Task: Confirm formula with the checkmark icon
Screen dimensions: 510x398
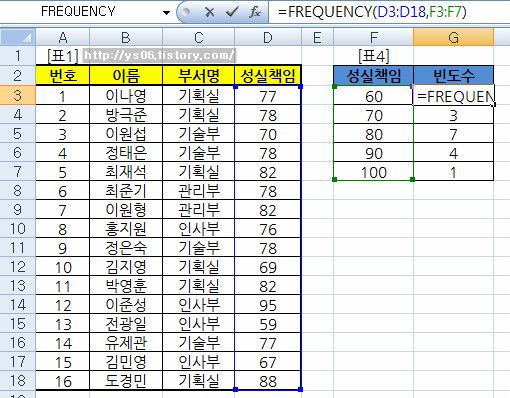Action: tap(232, 12)
